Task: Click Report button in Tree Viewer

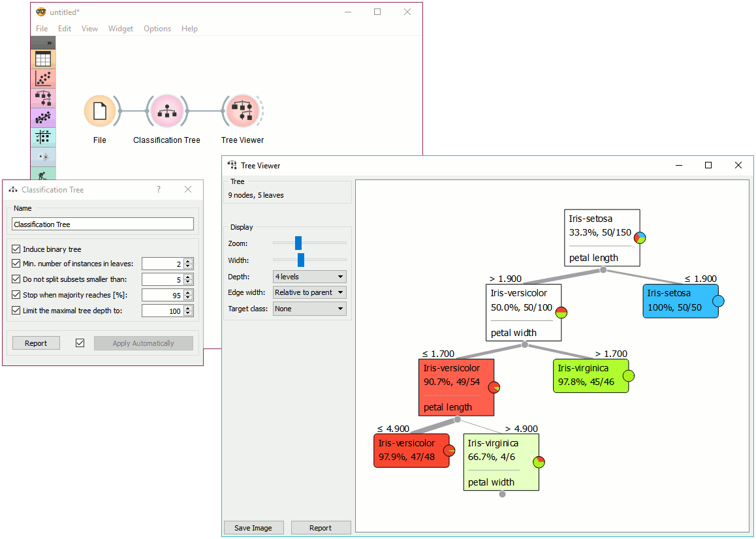Action: (x=321, y=528)
